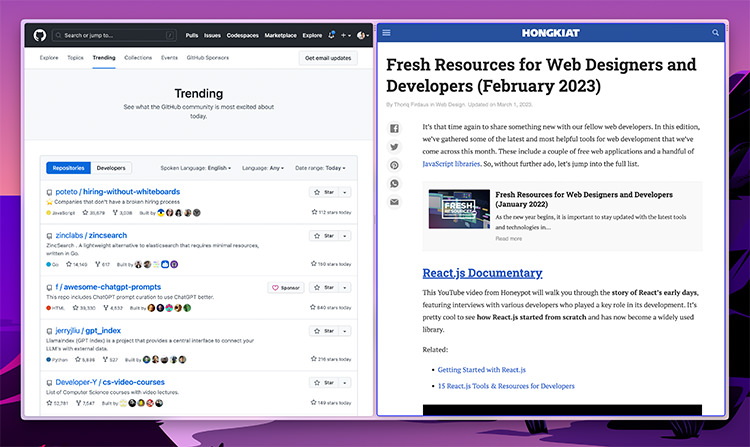750x447 pixels.
Task: Star the hiring-without-whiteboards repository
Action: click(x=324, y=192)
